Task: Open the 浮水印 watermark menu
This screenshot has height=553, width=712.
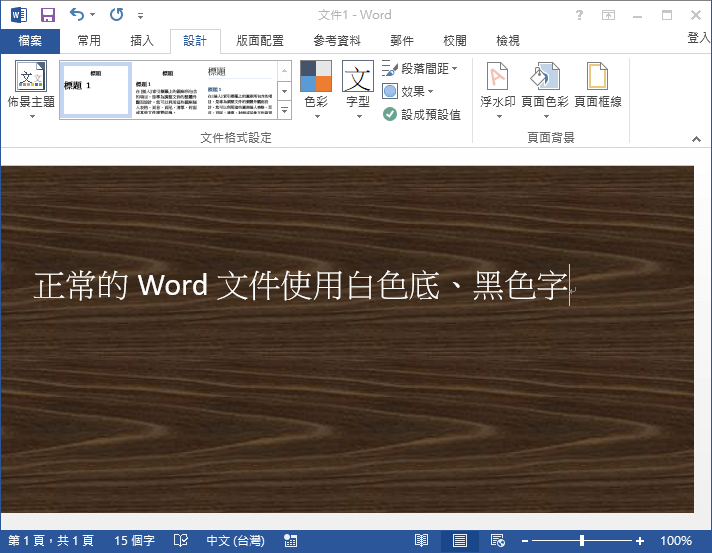Action: pyautogui.click(x=498, y=90)
